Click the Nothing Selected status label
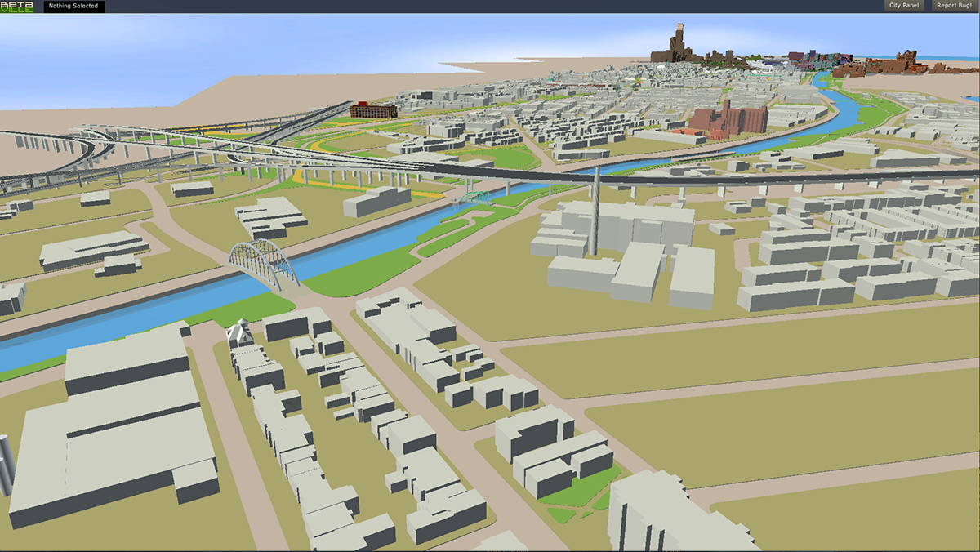The image size is (980, 552). pos(73,7)
